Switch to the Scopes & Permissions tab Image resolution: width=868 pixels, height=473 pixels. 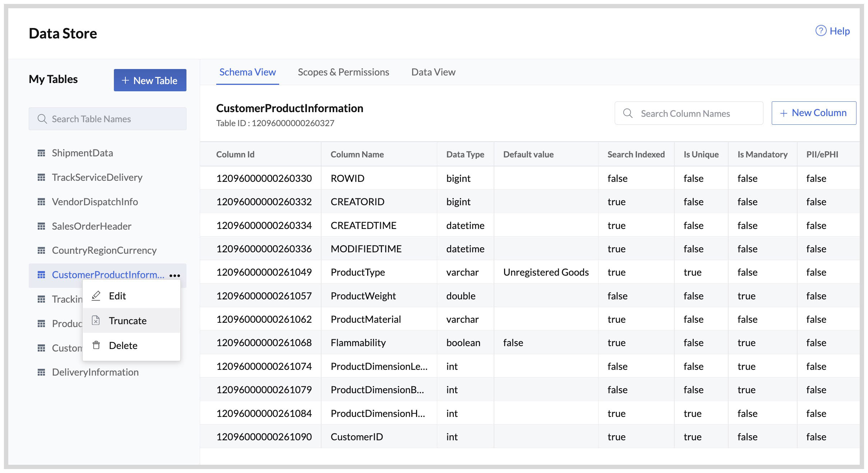pyautogui.click(x=343, y=72)
